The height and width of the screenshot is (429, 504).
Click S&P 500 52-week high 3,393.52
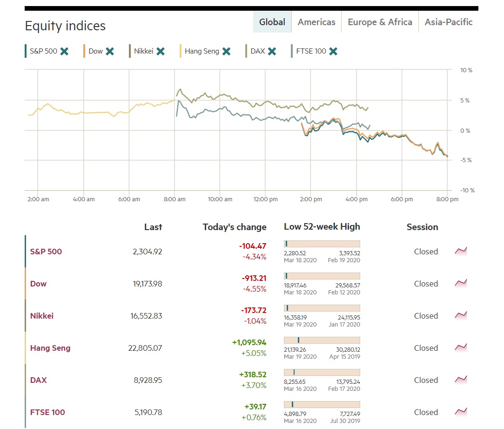click(x=349, y=253)
